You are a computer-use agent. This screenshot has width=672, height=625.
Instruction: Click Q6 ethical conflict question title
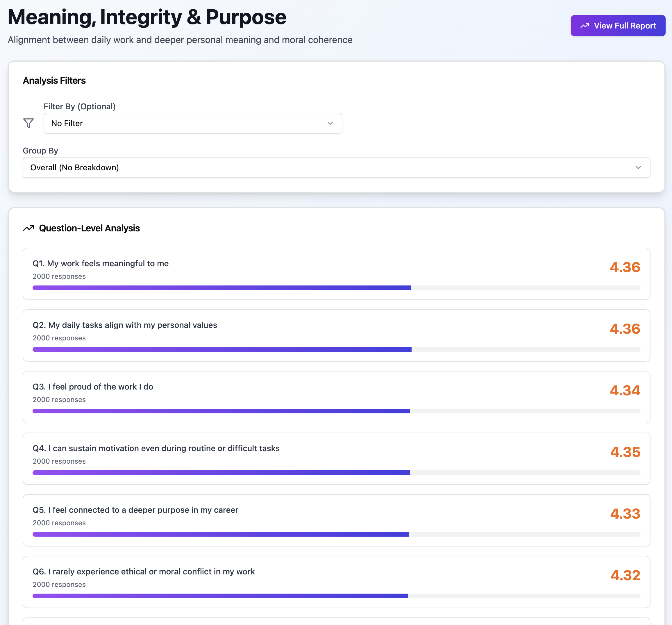[x=144, y=571]
